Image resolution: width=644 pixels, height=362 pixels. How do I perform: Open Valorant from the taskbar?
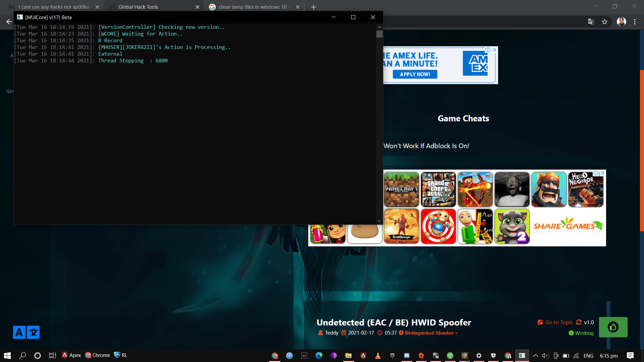point(304,355)
